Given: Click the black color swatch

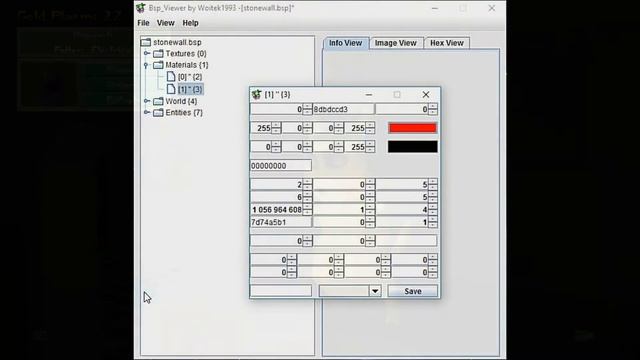Looking at the screenshot, I should click(x=413, y=147).
